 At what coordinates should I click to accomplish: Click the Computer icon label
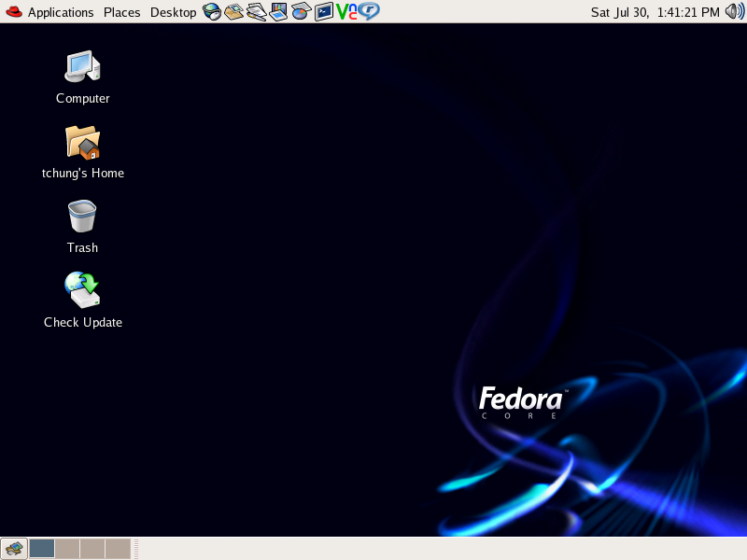click(x=82, y=99)
